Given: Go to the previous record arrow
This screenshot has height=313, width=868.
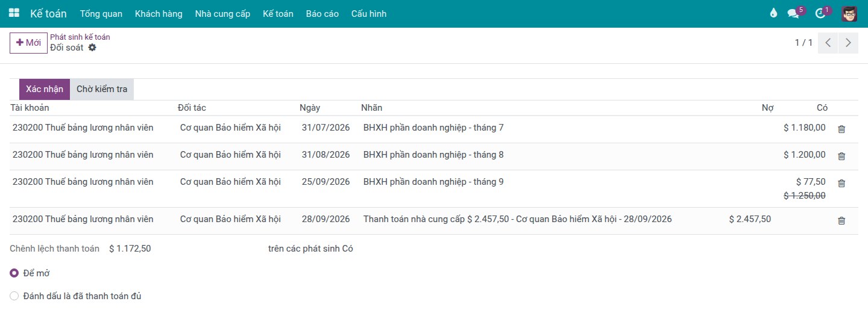Looking at the screenshot, I should [x=828, y=43].
